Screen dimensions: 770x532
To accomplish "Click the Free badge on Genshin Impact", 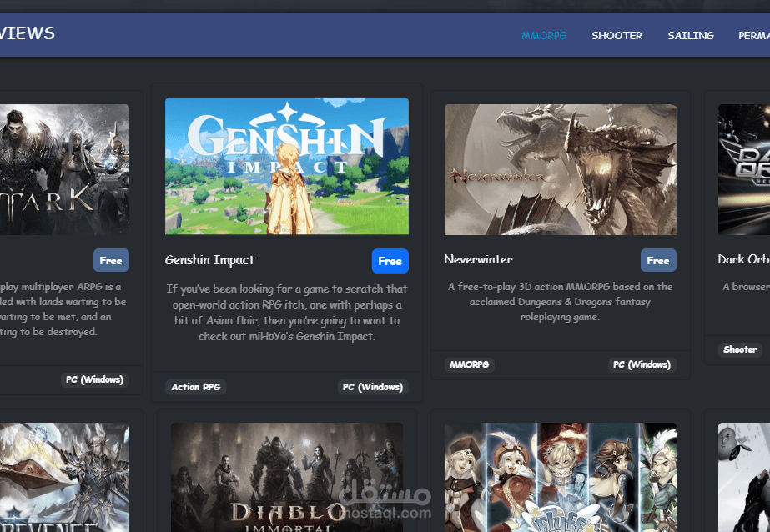I will point(390,261).
